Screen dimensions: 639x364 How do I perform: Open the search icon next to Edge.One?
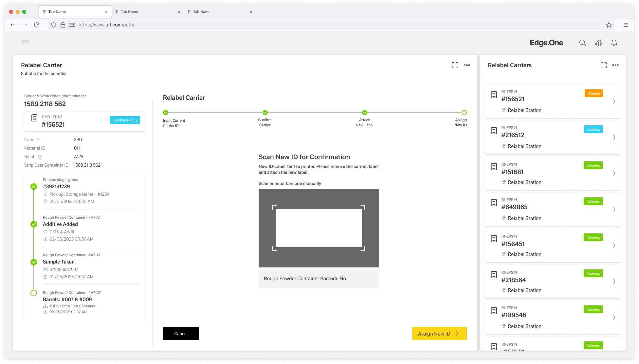(582, 43)
